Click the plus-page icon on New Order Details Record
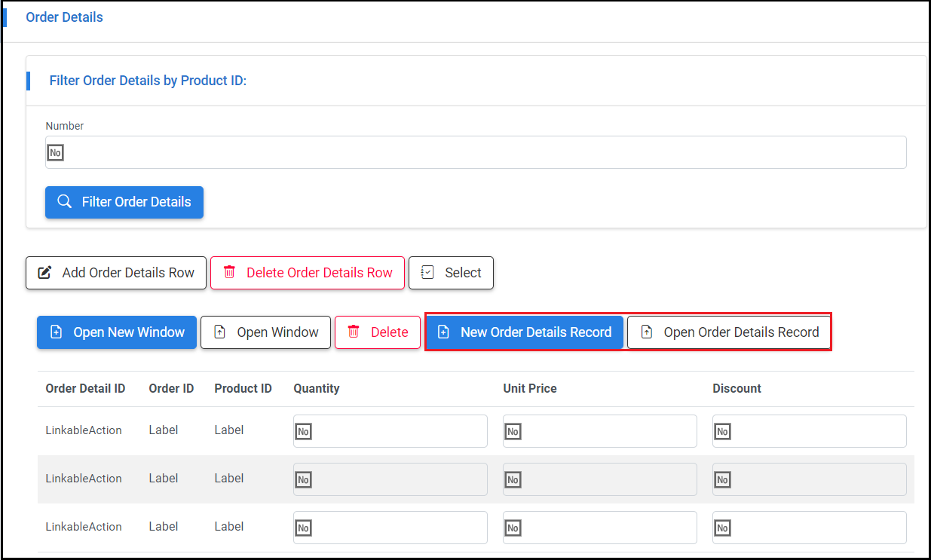This screenshot has width=931, height=560. click(x=443, y=332)
